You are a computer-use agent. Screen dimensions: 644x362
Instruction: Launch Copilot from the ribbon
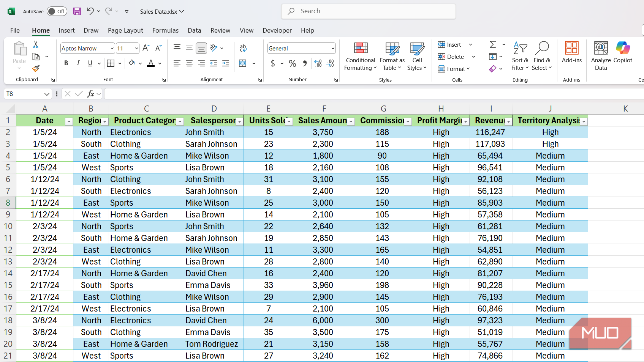623,52
